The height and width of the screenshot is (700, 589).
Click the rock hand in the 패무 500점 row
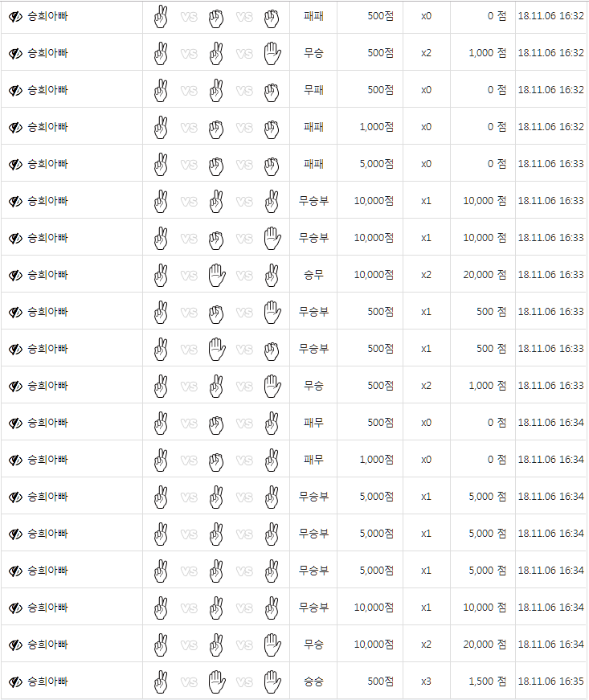tap(216, 423)
